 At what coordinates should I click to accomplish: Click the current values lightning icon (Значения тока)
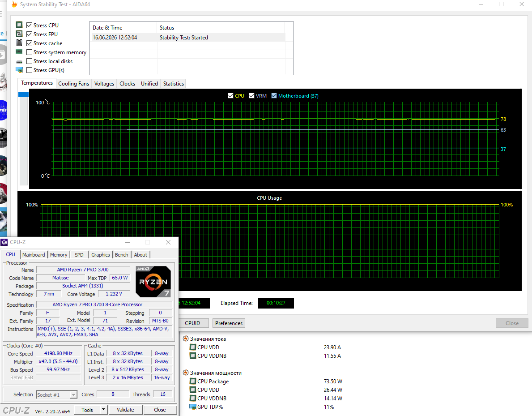click(x=186, y=339)
